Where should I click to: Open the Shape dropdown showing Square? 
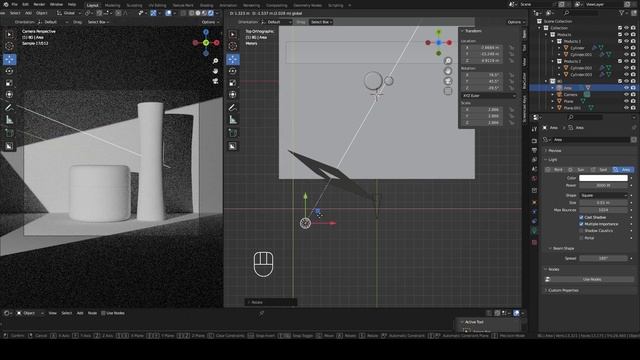(x=603, y=196)
